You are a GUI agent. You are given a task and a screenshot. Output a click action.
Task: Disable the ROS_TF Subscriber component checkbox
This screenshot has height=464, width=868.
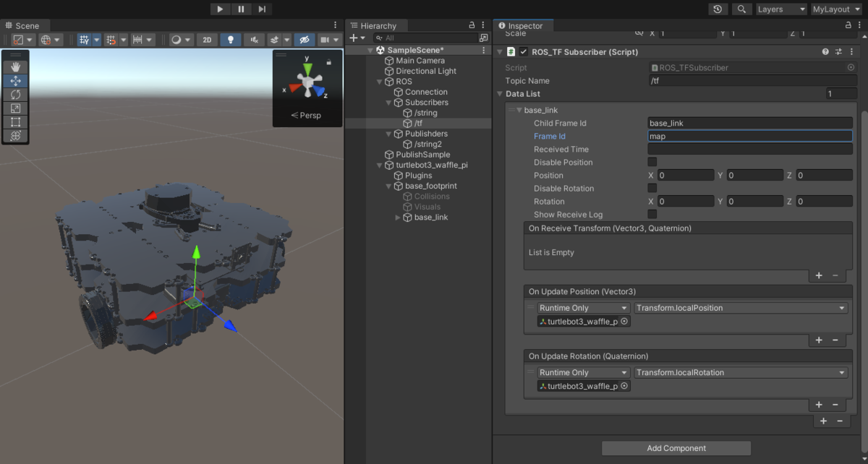524,52
